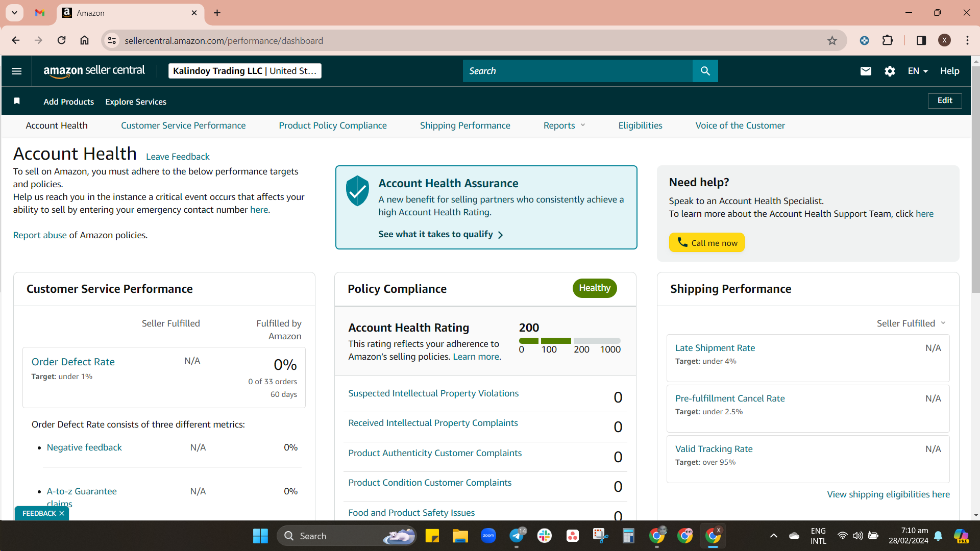Click into the Seller Central Search field
This screenshot has height=551, width=980.
(x=578, y=71)
